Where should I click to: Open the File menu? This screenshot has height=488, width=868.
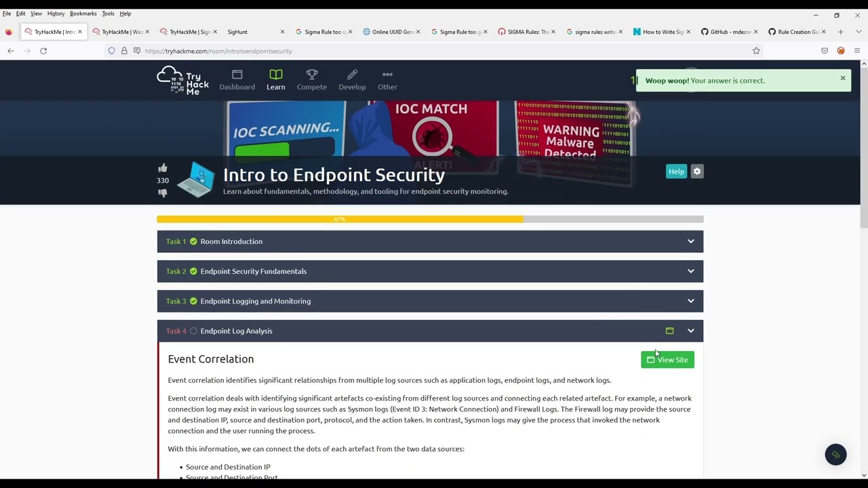7,14
